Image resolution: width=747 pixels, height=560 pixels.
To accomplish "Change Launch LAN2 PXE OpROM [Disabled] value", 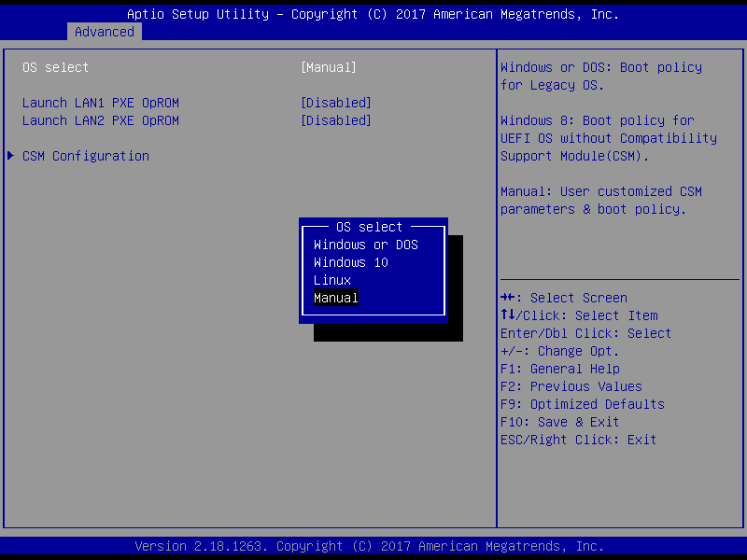I will (335, 120).
